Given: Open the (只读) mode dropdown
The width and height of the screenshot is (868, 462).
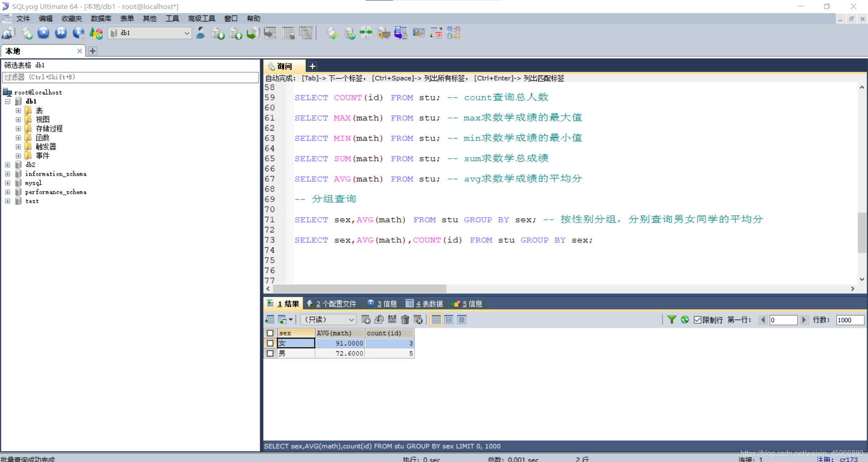Looking at the screenshot, I should click(328, 320).
